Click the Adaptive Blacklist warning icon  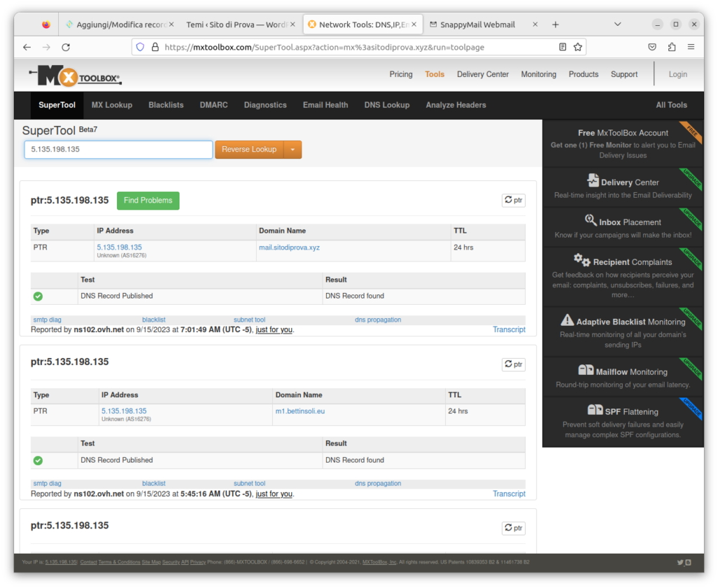coord(567,320)
